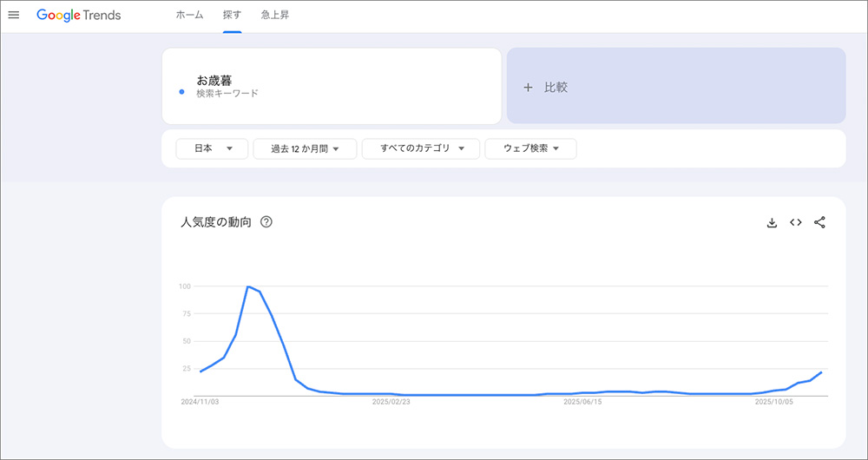Click the peak point of the trend line
The image size is (868, 460).
[x=247, y=286]
